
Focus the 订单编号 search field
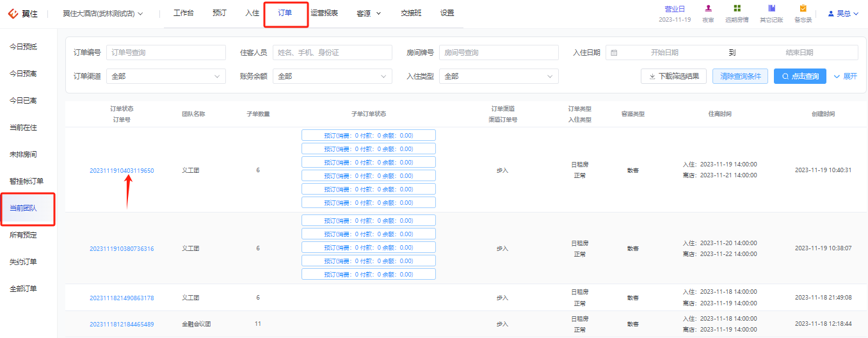tap(166, 52)
